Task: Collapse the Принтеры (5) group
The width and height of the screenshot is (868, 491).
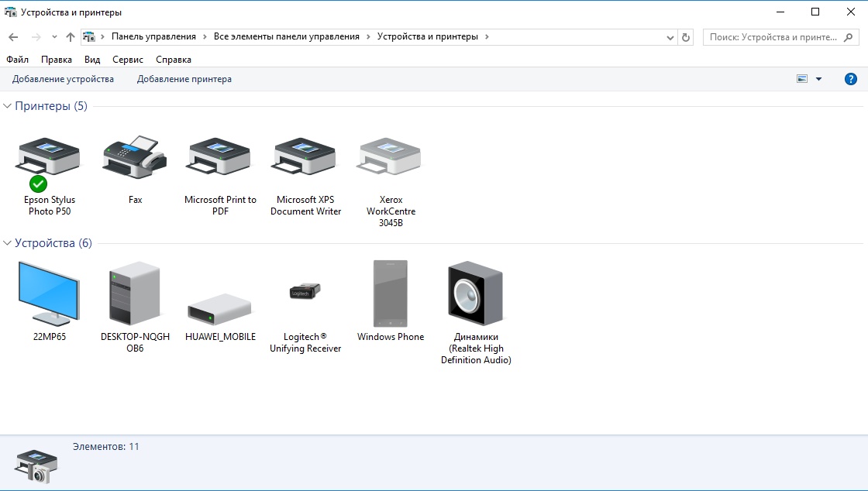Action: click(8, 106)
